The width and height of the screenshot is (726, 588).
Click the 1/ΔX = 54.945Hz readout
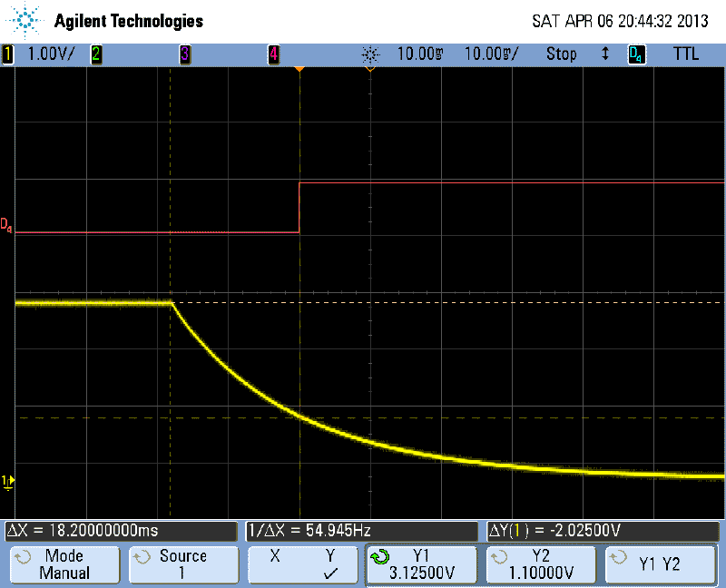pos(361,531)
